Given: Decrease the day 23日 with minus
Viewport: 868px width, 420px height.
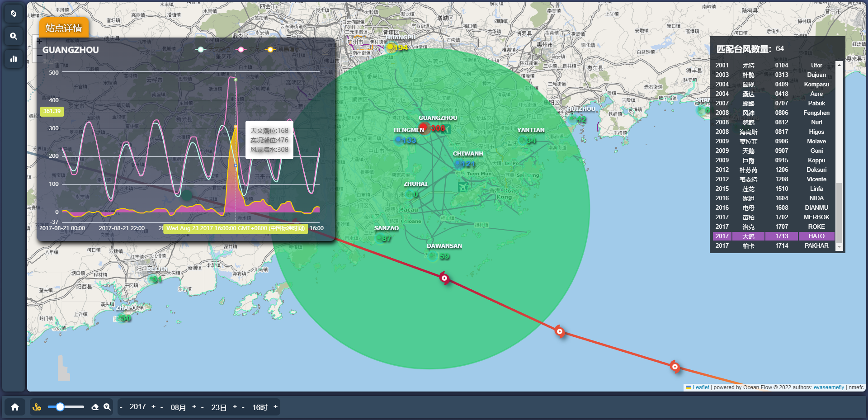Looking at the screenshot, I should coord(203,407).
